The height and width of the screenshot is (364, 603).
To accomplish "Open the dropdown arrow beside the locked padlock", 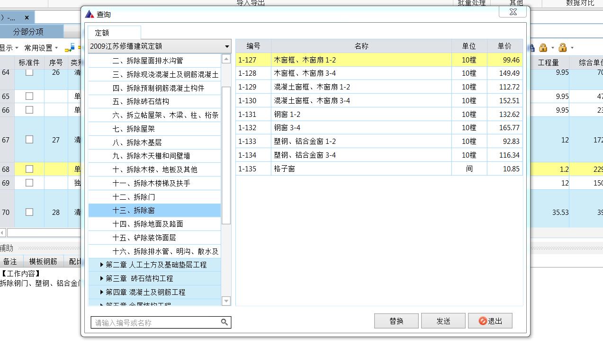I will (x=552, y=48).
